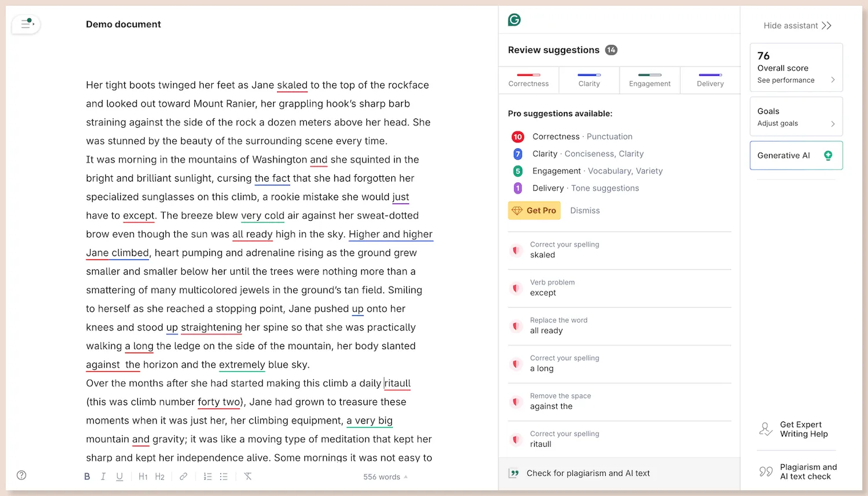Viewport: 868px width, 496px height.
Task: Toggle italic formatting
Action: coord(103,476)
